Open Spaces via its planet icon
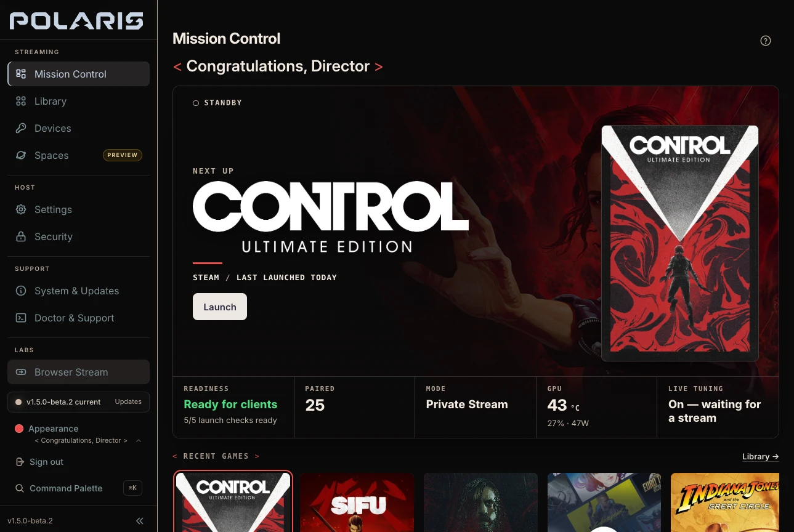Viewport: 794px width, 532px height. (x=21, y=155)
